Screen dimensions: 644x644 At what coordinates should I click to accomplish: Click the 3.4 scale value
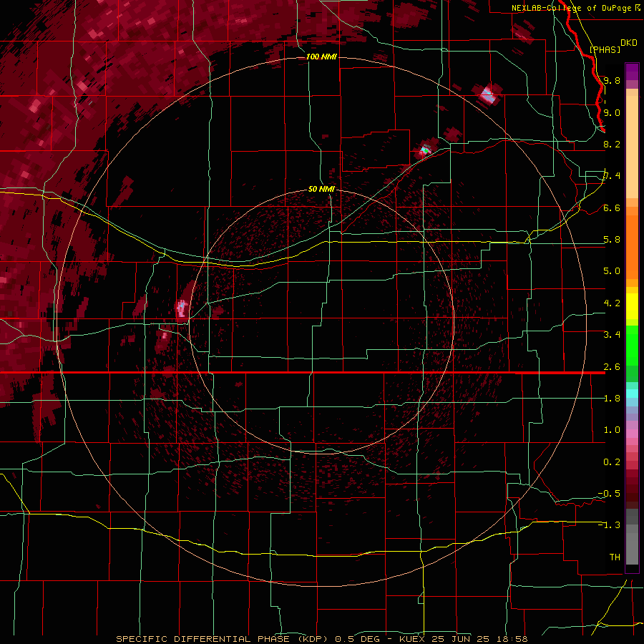[612, 335]
